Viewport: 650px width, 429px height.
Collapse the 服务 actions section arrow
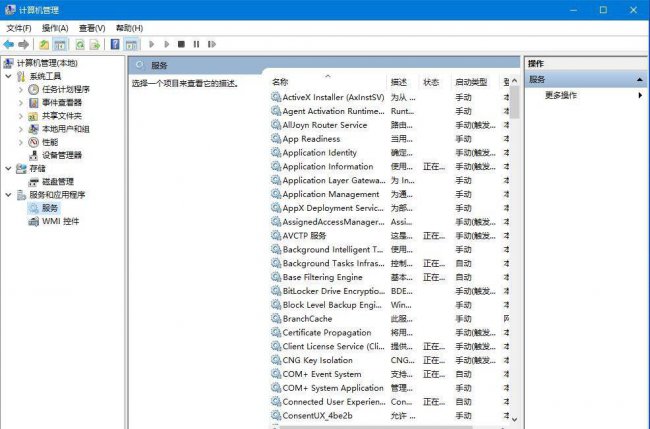pyautogui.click(x=640, y=80)
